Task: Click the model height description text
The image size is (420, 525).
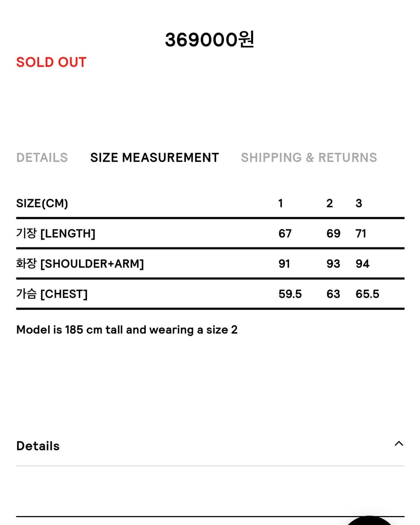Action: click(127, 330)
